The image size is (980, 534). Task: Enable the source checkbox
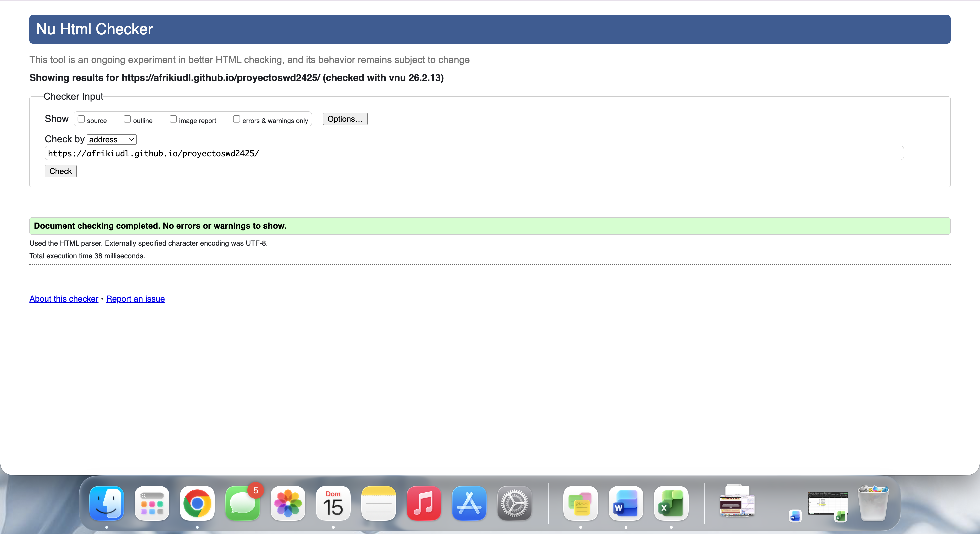[81, 119]
